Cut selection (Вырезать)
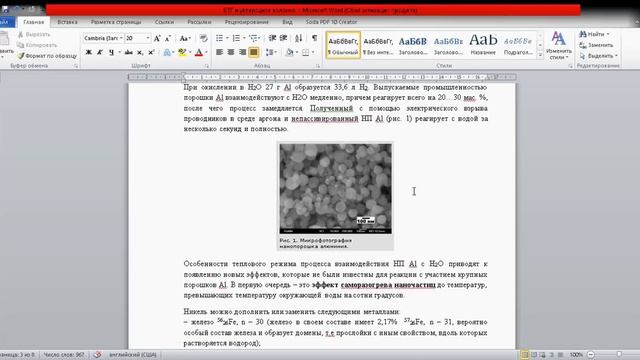The width and height of the screenshot is (640, 360). click(34, 35)
